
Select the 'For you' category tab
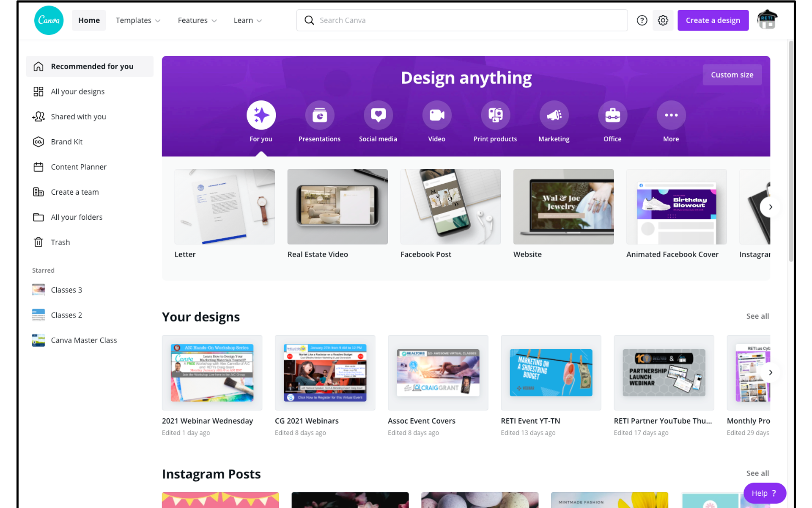click(x=261, y=115)
